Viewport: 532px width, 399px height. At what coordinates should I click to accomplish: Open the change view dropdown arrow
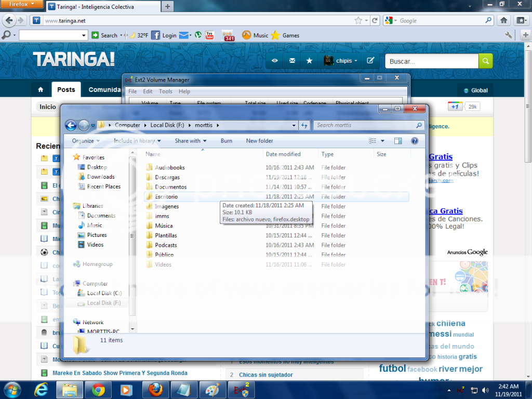pyautogui.click(x=383, y=141)
